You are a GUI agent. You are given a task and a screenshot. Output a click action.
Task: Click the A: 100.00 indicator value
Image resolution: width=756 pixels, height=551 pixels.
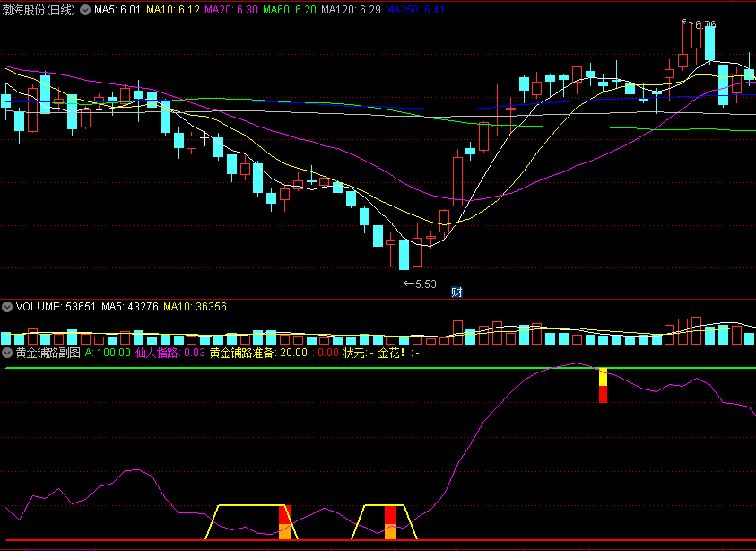pos(108,353)
